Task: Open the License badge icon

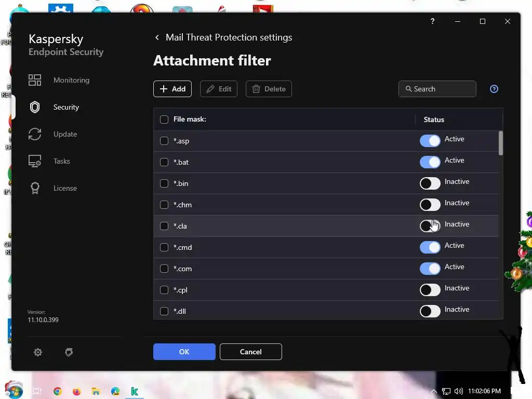Action: point(35,188)
